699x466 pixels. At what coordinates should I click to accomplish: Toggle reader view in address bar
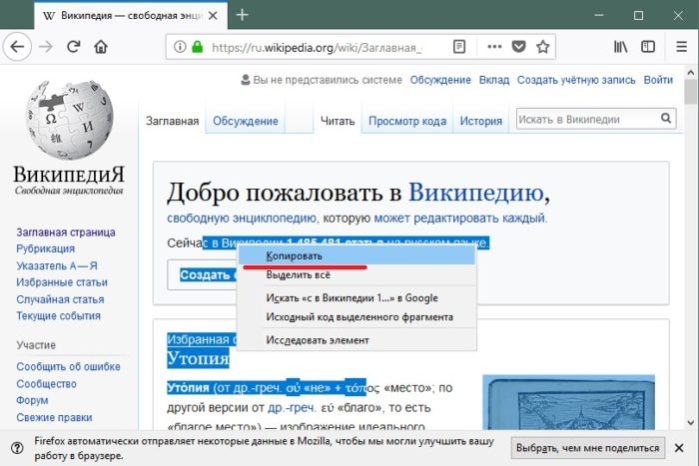[x=459, y=47]
